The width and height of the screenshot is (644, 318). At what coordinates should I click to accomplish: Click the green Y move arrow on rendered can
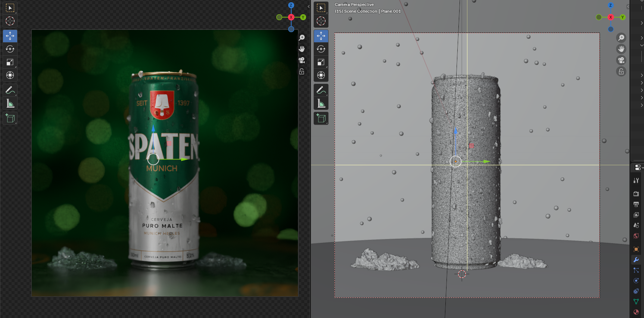tap(185, 160)
